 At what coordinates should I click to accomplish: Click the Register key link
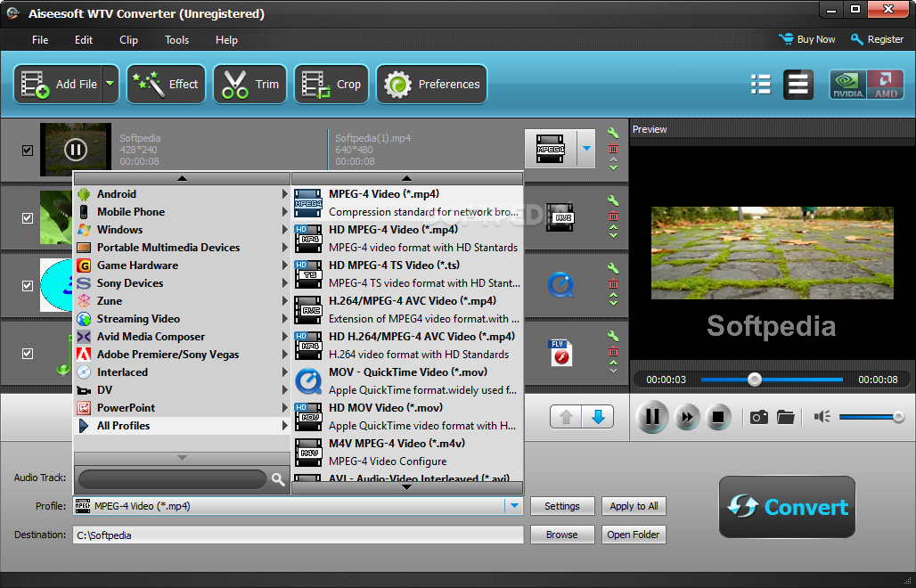pos(877,39)
